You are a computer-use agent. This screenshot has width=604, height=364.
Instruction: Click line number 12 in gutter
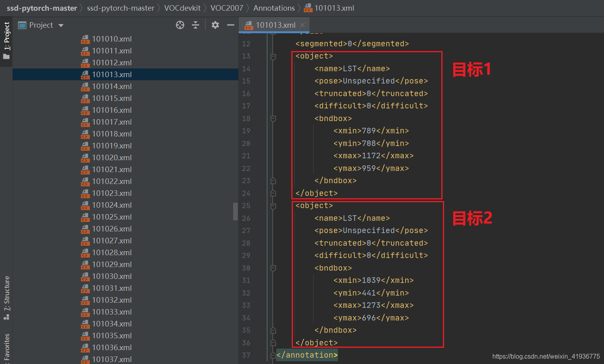(x=246, y=44)
